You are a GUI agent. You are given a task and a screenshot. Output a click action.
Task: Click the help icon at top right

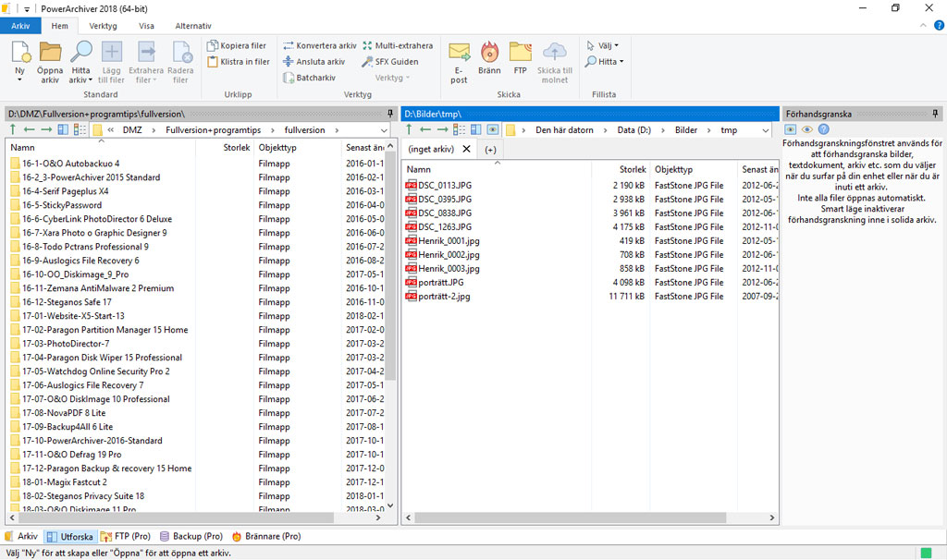coord(940,25)
